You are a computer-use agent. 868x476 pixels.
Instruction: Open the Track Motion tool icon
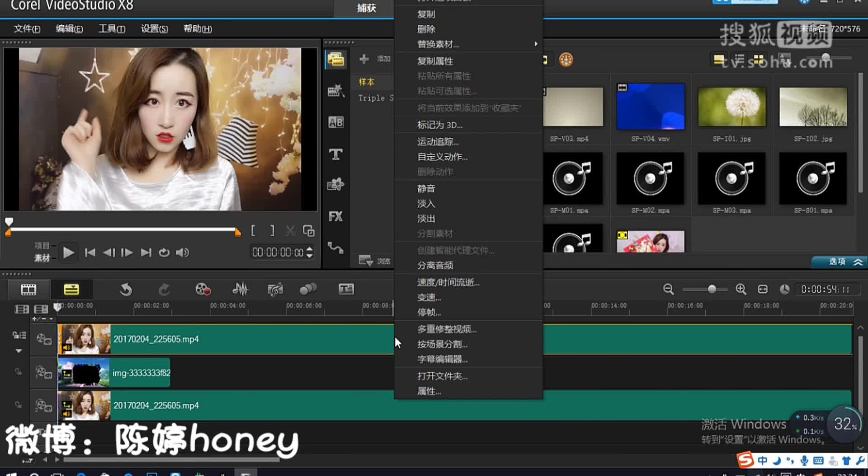[x=308, y=289]
